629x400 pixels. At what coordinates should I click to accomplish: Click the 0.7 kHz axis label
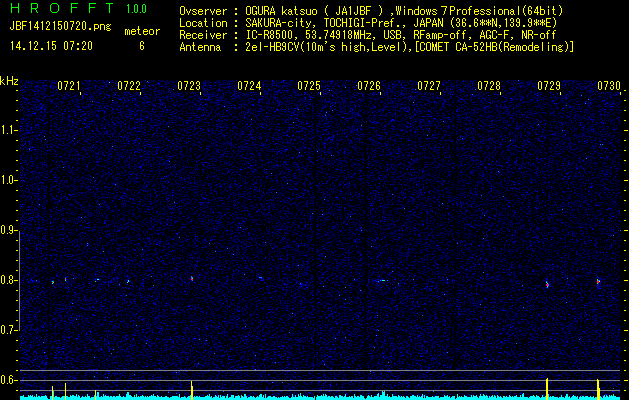[x=8, y=330]
